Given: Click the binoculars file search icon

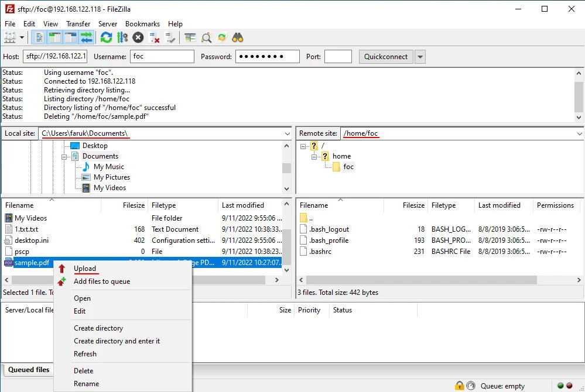Looking at the screenshot, I should point(238,37).
